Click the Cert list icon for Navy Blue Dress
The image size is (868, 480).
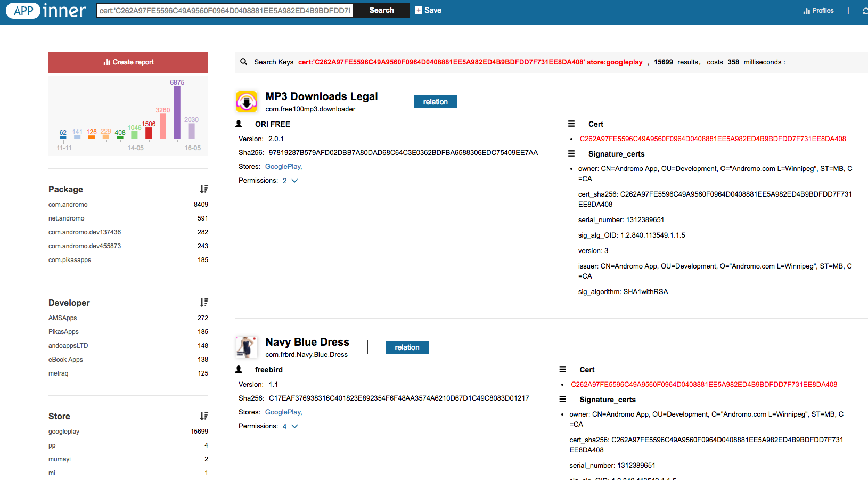(x=562, y=369)
